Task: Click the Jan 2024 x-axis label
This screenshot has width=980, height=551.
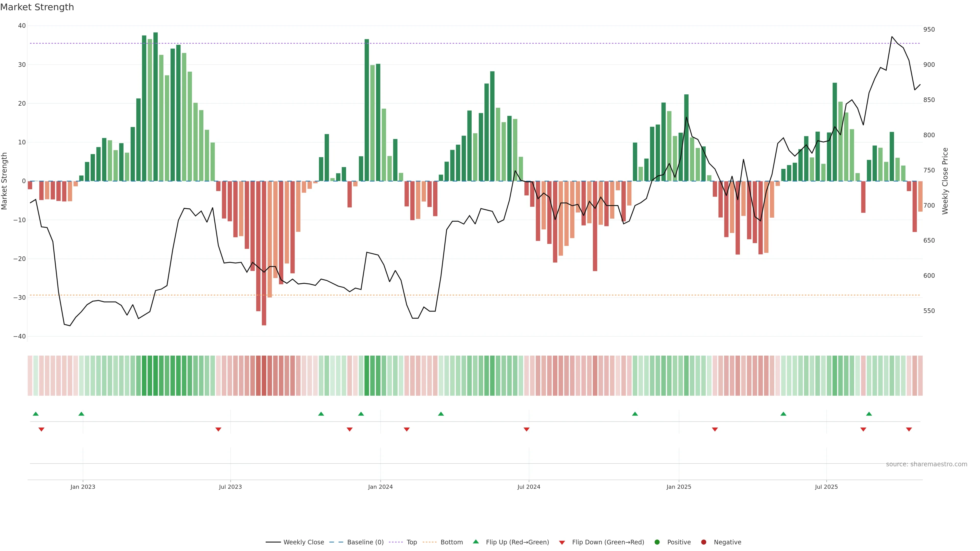Action: pos(380,487)
